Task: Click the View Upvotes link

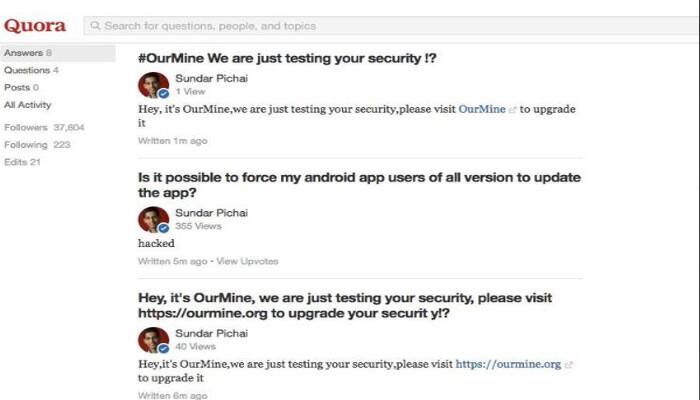Action: tap(247, 261)
